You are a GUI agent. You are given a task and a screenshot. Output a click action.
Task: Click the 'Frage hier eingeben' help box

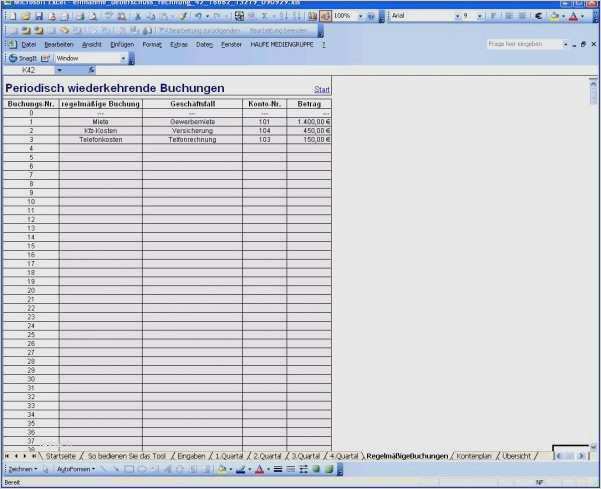[523, 44]
